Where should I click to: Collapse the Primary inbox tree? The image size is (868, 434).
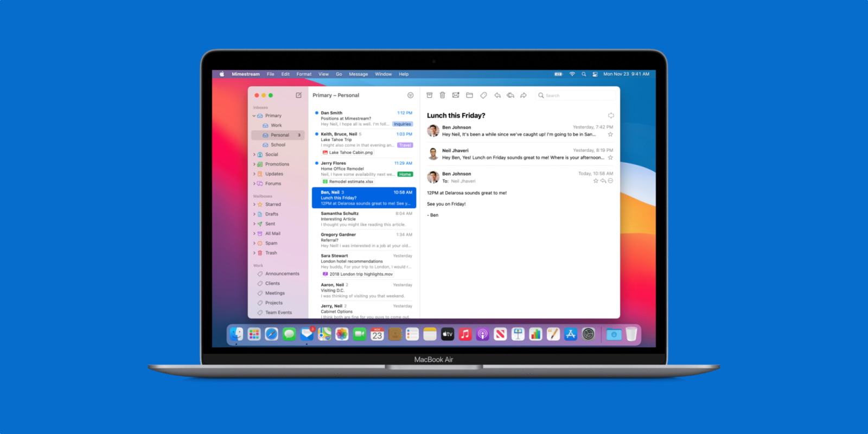click(254, 116)
